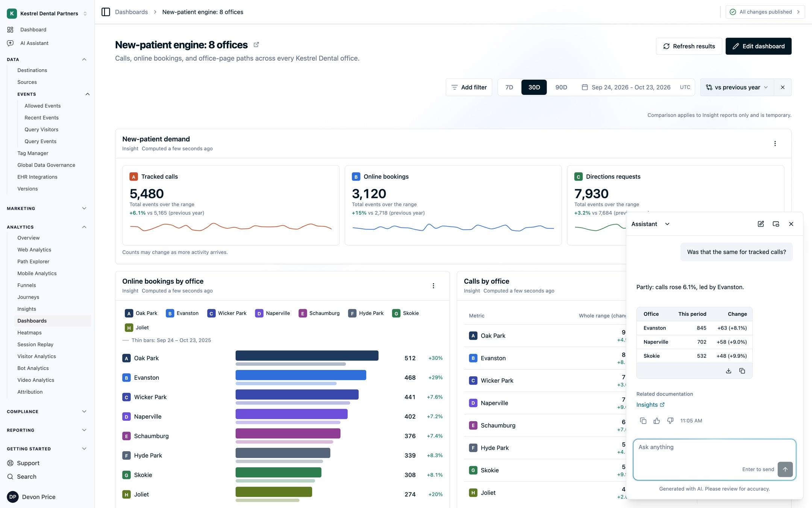This screenshot has height=508, width=812.
Task: Send the assistant message arrow
Action: click(785, 470)
